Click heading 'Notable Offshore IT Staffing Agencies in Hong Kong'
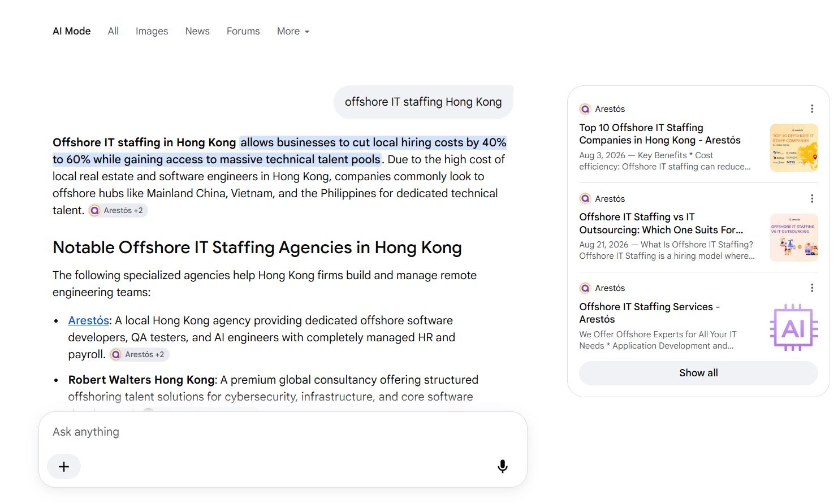This screenshot has width=838, height=504. click(257, 247)
